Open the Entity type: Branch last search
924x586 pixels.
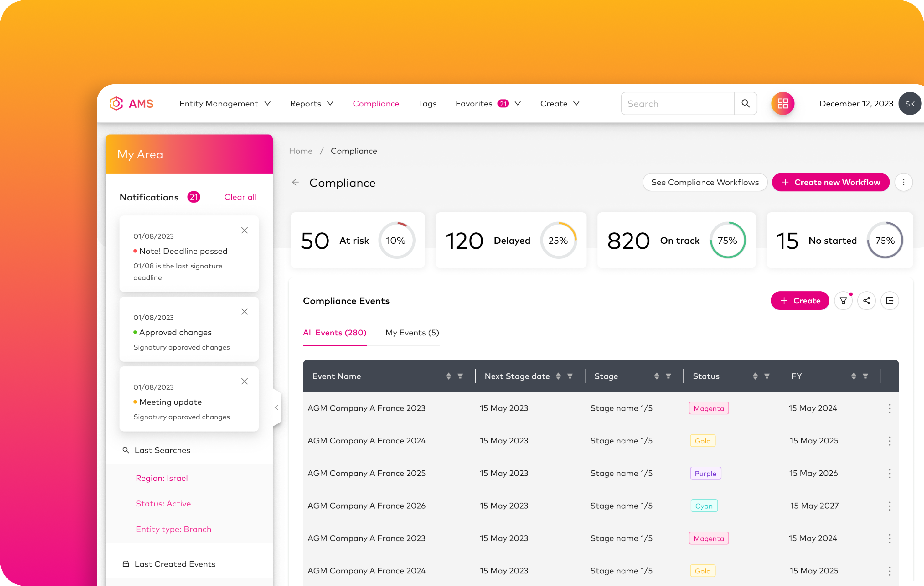point(173,529)
